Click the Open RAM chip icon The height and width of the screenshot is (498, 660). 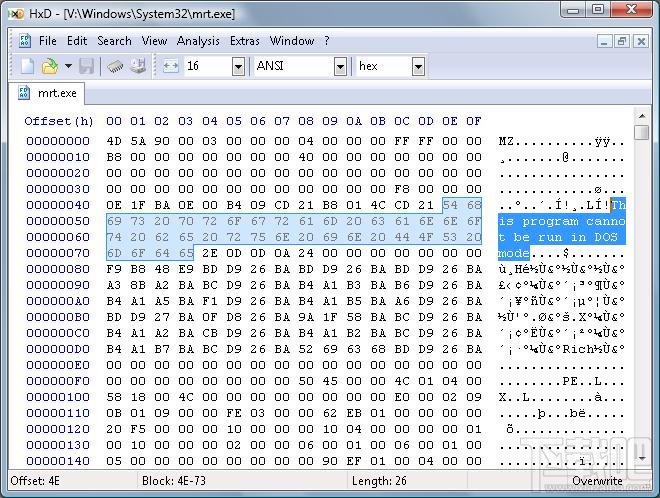point(115,66)
